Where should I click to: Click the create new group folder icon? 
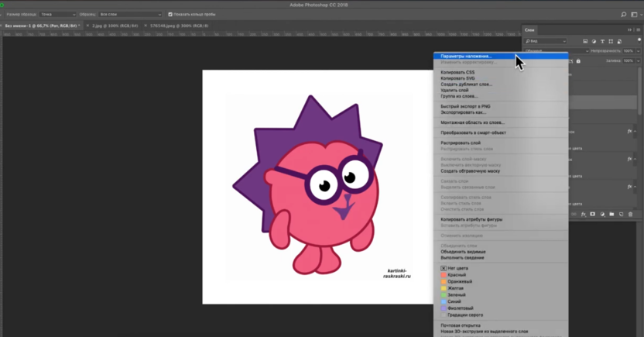click(x=611, y=214)
